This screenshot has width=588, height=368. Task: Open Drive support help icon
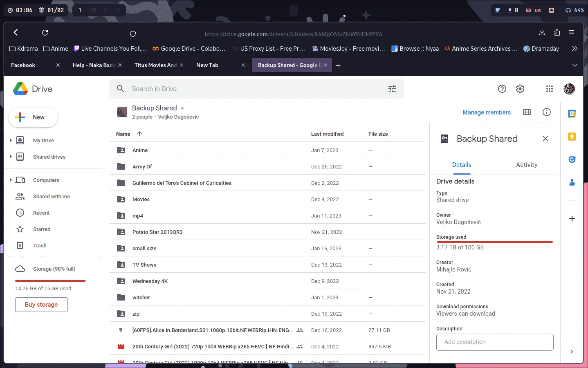[502, 89]
